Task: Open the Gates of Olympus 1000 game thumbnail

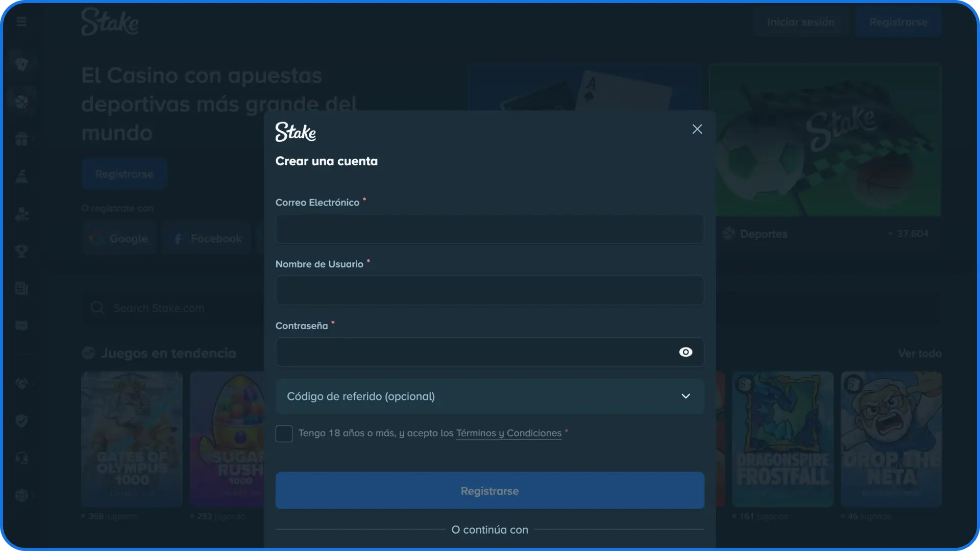Action: (x=132, y=439)
